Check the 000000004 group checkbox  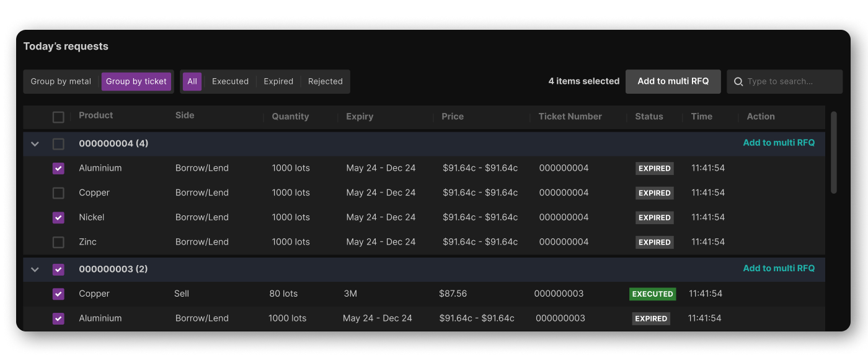pos(58,144)
